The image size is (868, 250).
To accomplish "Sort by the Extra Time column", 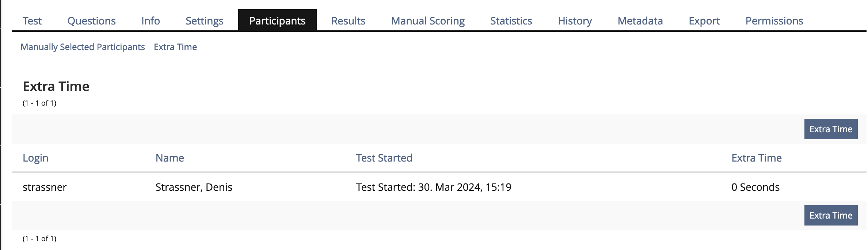I will pyautogui.click(x=757, y=158).
